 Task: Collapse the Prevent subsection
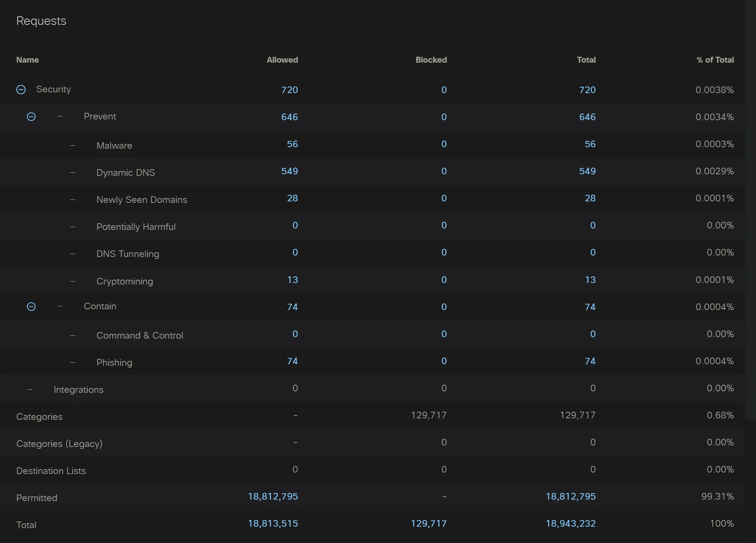(31, 117)
